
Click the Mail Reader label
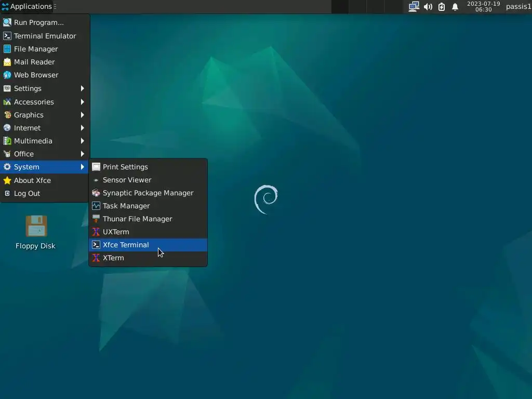point(34,62)
